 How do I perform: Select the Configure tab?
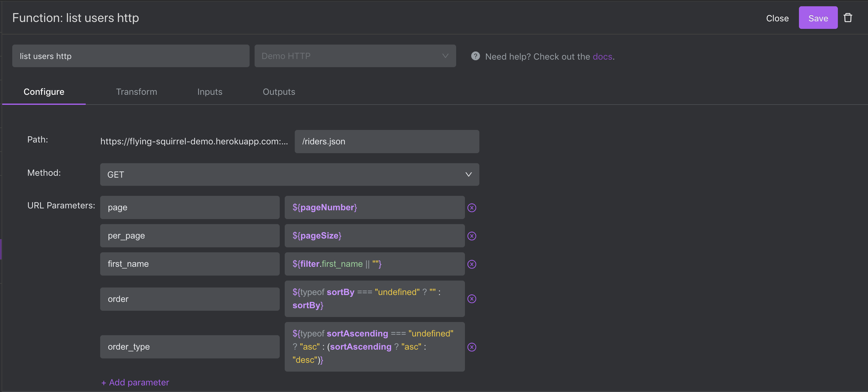44,92
